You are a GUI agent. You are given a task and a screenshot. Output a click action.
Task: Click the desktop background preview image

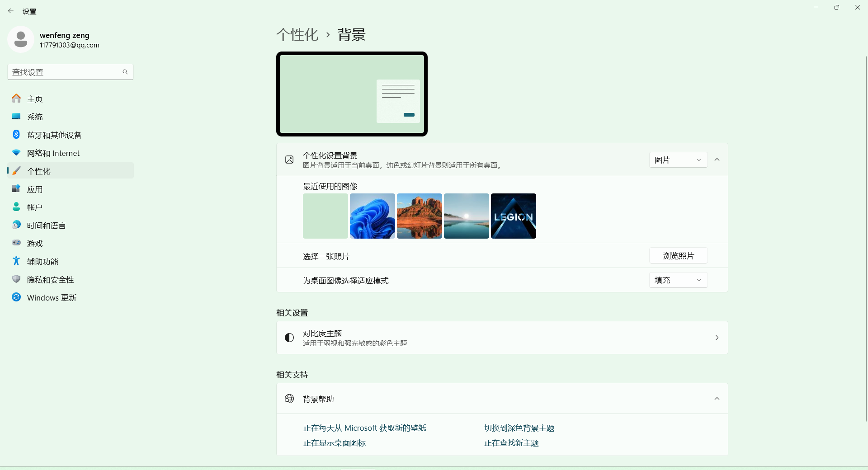pos(352,94)
